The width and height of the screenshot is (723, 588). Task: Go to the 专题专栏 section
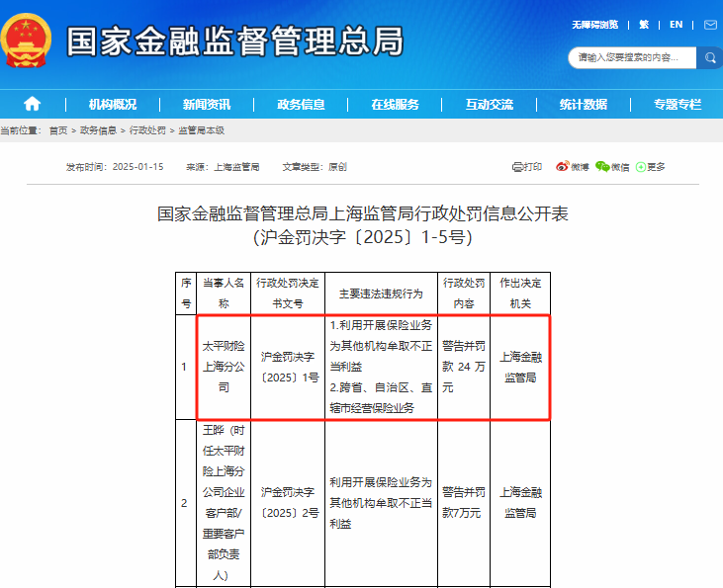point(677,105)
